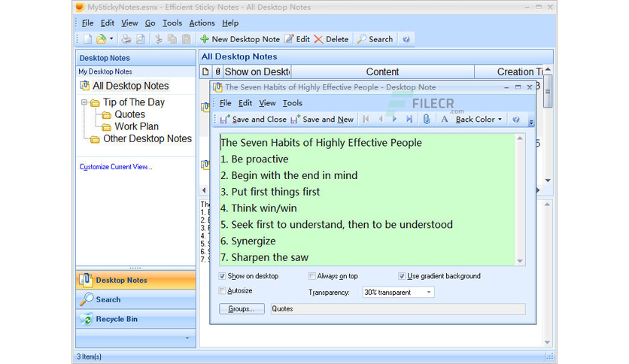Screen dimensions: 629x364
Task: Click the Copy icon in main toolbar
Action: (172, 39)
